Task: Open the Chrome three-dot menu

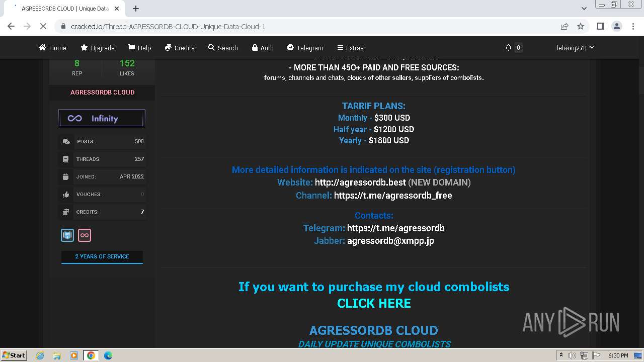Action: 633,26
